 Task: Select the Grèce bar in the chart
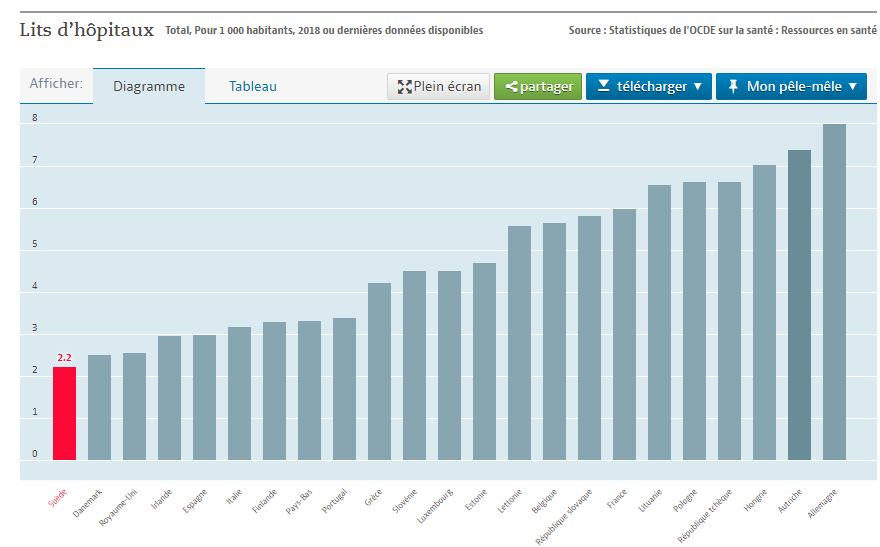pyautogui.click(x=379, y=371)
